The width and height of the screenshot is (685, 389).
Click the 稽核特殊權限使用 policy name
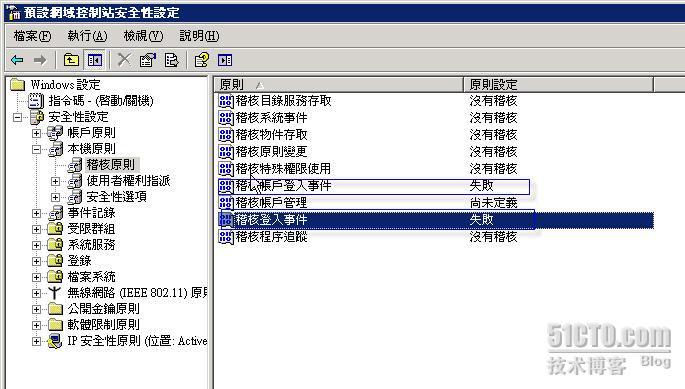(x=283, y=169)
